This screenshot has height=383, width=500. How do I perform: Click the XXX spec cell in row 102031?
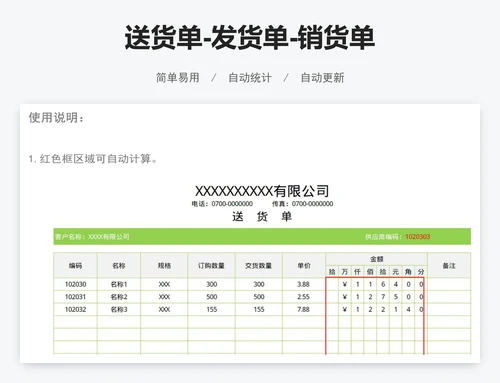[164, 297]
